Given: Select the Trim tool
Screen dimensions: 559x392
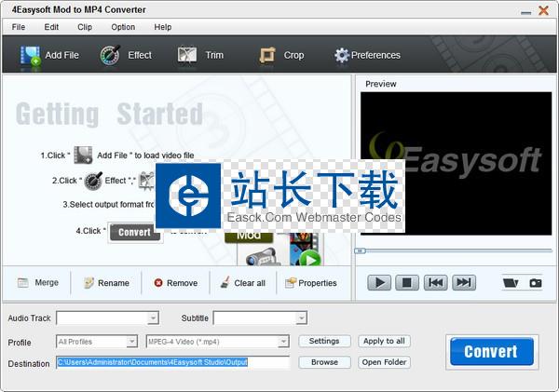Looking at the screenshot, I should coord(188,55).
